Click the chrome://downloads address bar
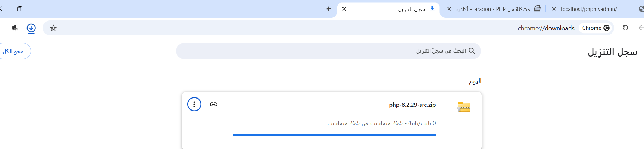644x149 pixels. 317,28
